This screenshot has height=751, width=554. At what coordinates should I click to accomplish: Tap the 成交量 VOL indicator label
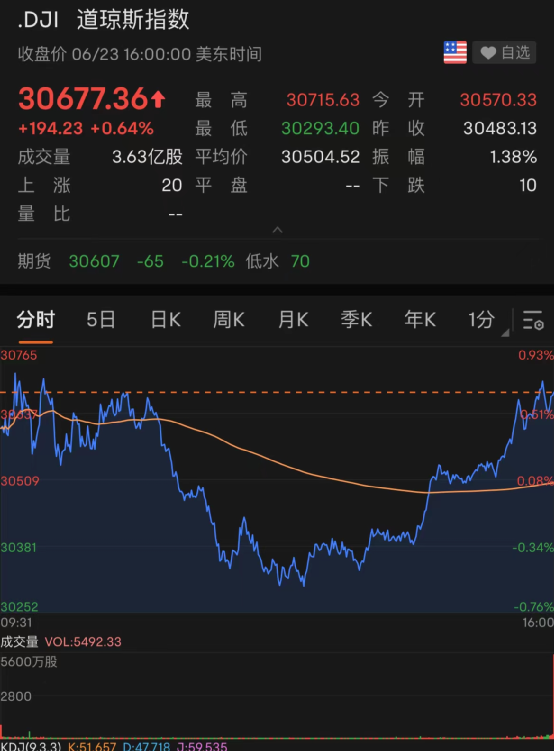(61, 642)
